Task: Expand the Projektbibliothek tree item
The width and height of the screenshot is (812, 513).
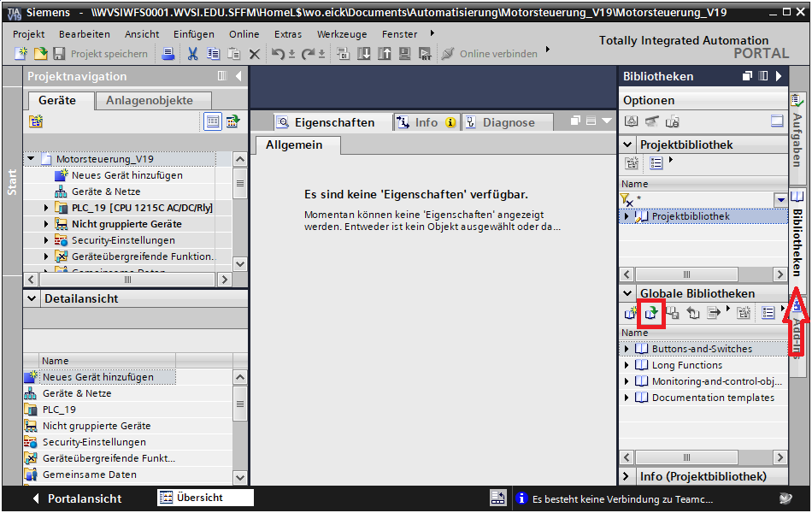Action: pos(627,216)
